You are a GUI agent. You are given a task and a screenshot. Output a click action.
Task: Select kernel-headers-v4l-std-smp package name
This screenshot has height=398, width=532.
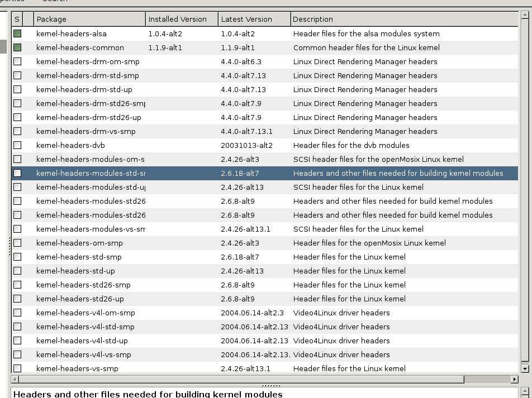85,327
